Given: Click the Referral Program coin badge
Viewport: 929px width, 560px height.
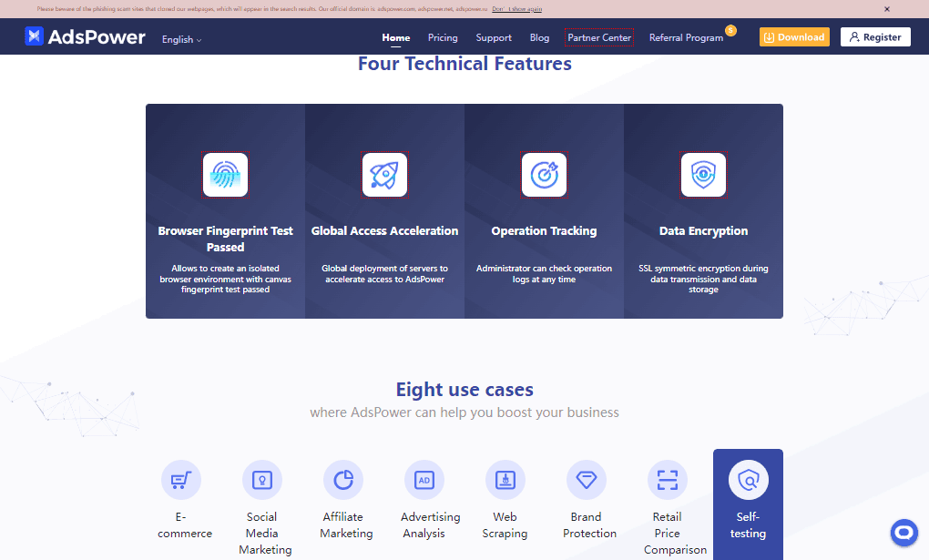Looking at the screenshot, I should tap(731, 30).
